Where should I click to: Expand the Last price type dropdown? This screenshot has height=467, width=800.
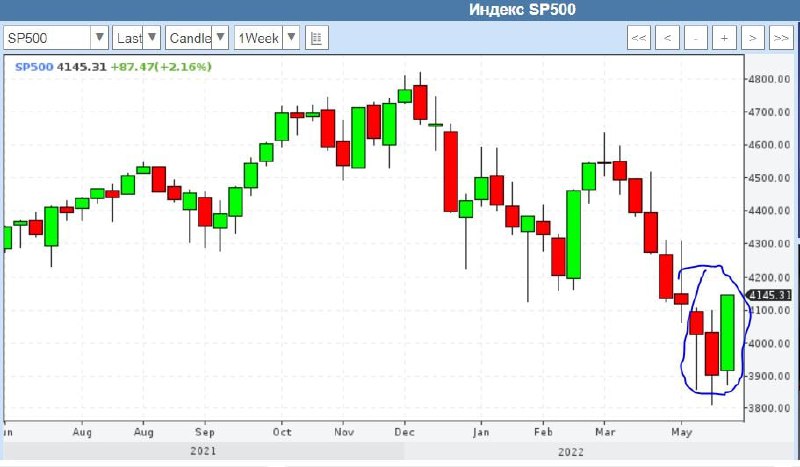point(152,38)
